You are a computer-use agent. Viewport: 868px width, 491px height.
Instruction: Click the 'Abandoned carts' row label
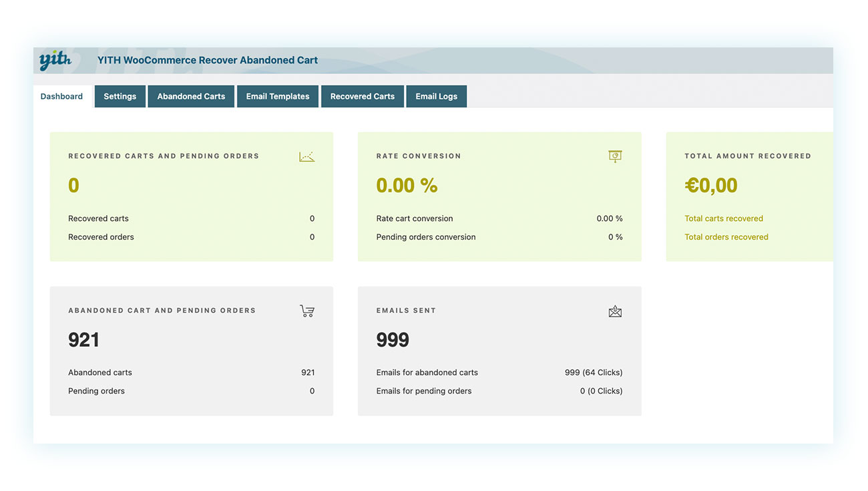[x=100, y=373]
